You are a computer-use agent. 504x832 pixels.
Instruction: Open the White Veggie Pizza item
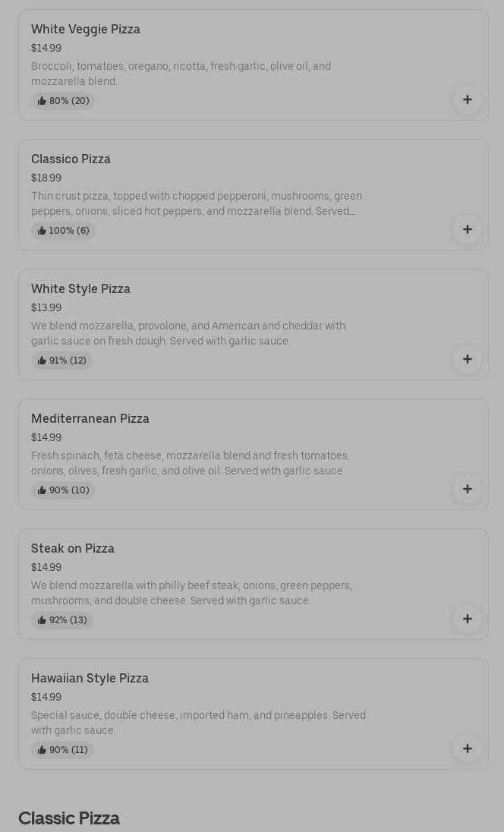point(86,30)
